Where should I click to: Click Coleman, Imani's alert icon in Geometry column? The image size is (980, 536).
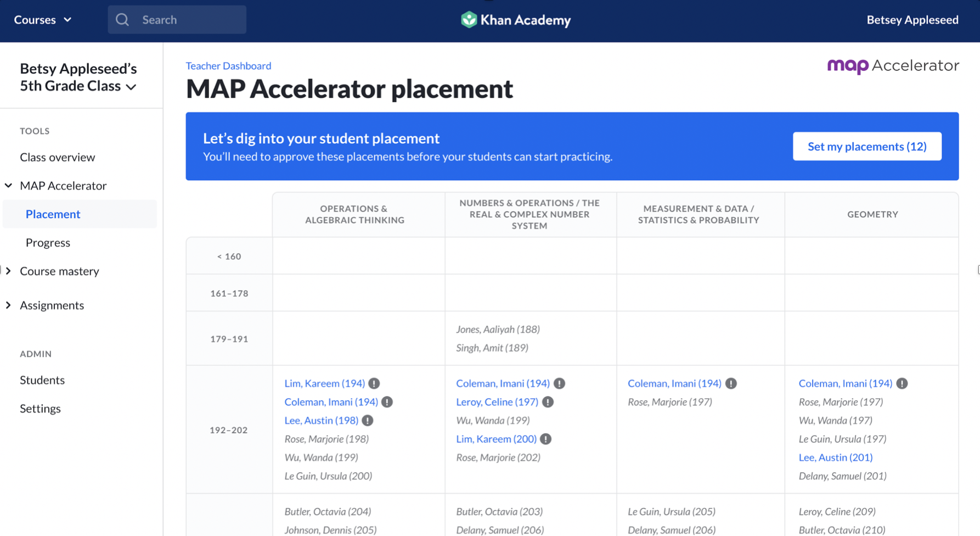tap(903, 383)
